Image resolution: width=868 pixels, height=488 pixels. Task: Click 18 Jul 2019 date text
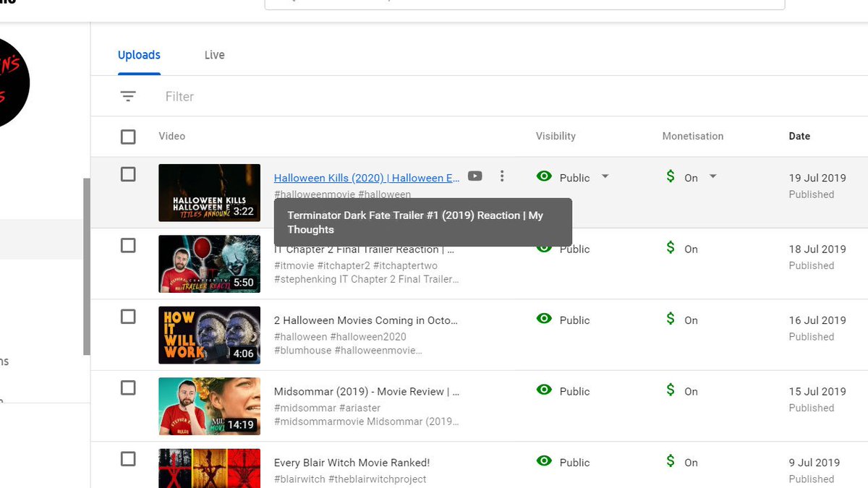pyautogui.click(x=817, y=249)
